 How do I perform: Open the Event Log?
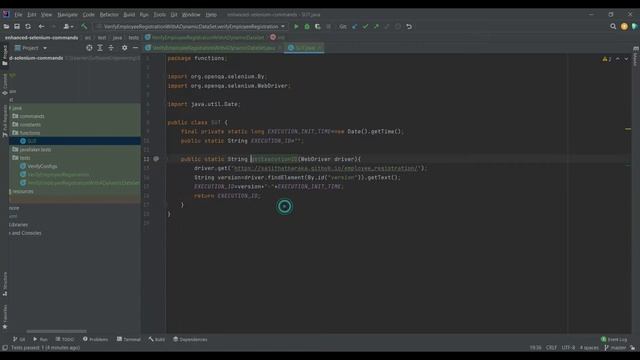coord(614,340)
